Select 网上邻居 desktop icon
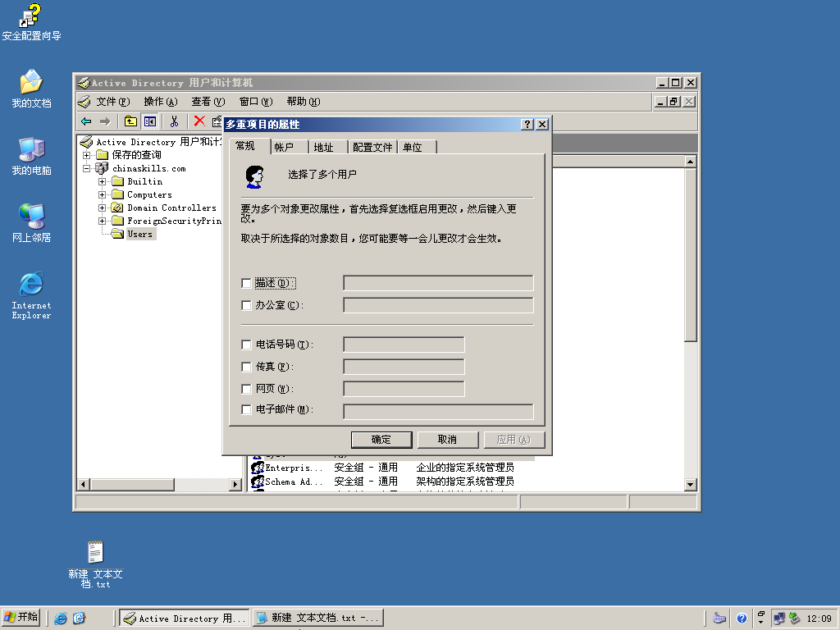 (31, 223)
